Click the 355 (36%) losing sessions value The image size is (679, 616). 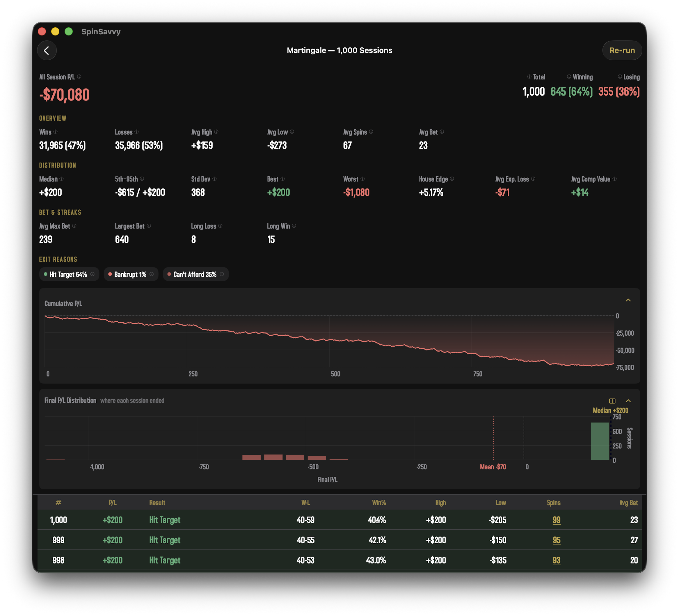pyautogui.click(x=619, y=92)
